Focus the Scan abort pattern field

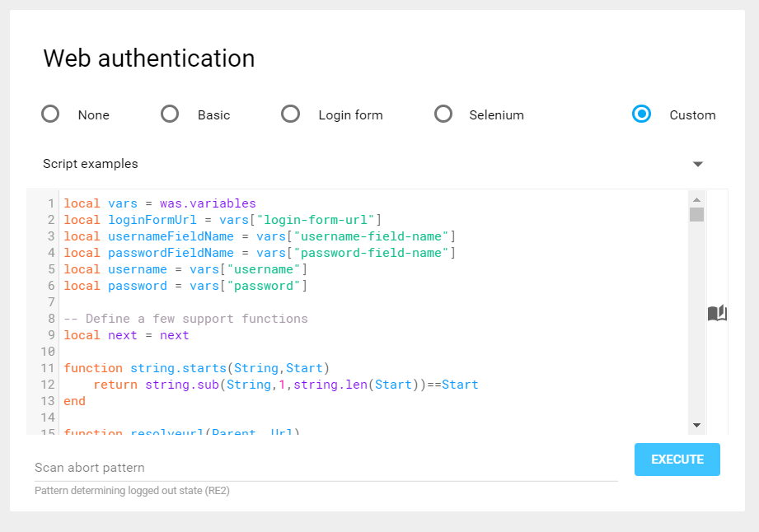[x=326, y=468]
